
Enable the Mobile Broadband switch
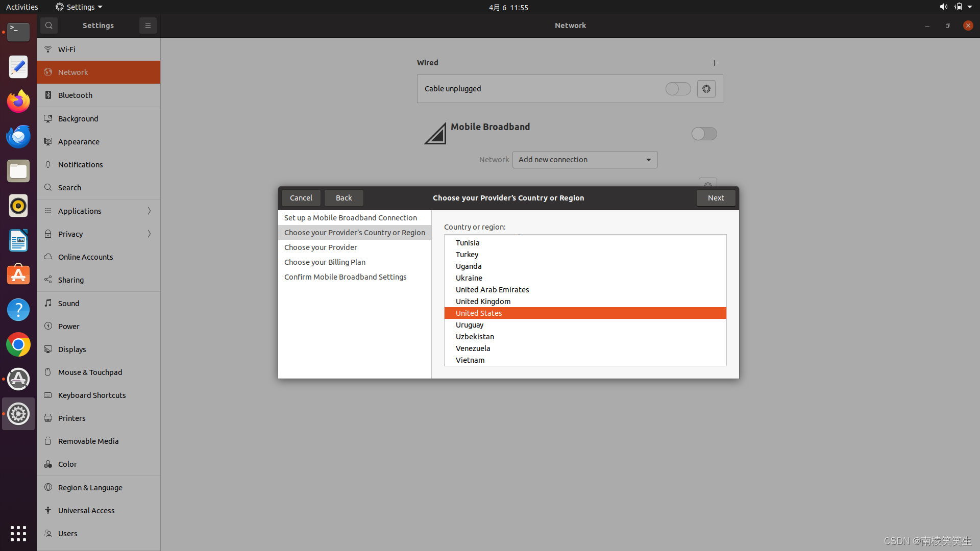pyautogui.click(x=704, y=134)
